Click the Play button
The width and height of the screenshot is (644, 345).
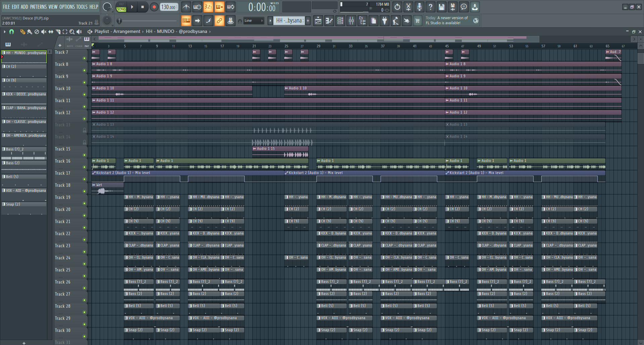[x=132, y=7]
